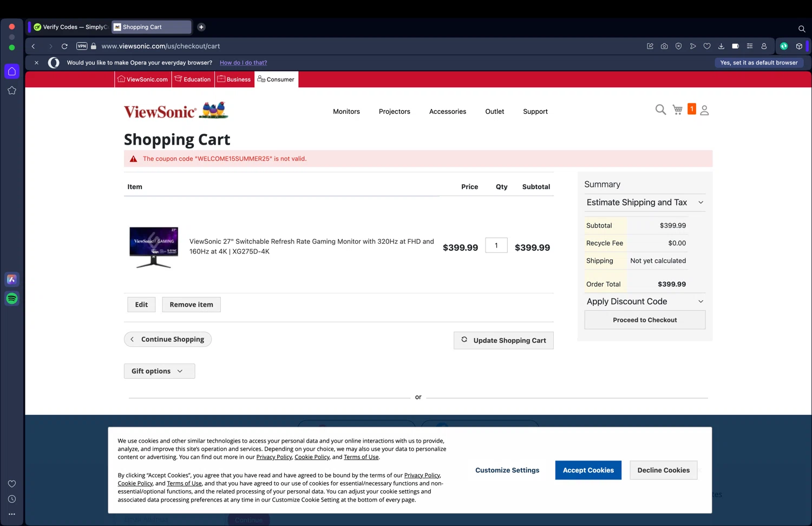Image resolution: width=812 pixels, height=526 pixels.
Task: Click Continue Shopping button
Action: tap(168, 339)
